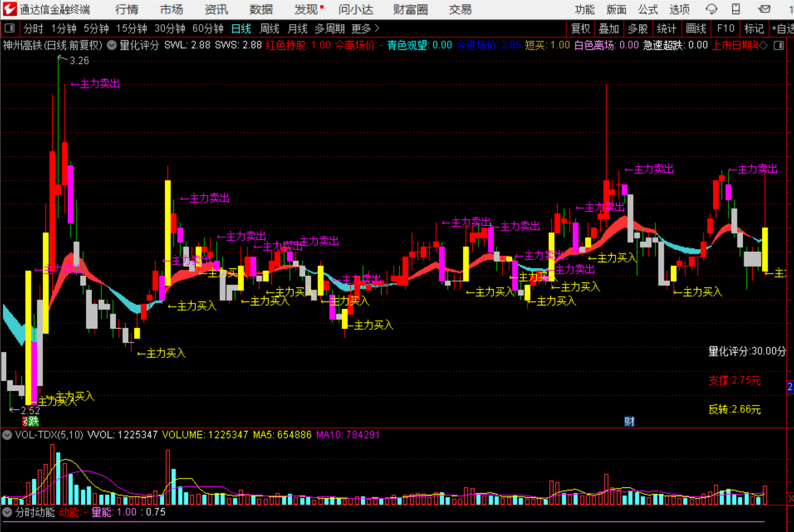
Task: Click the red X icon at right edge
Action: pos(790,498)
